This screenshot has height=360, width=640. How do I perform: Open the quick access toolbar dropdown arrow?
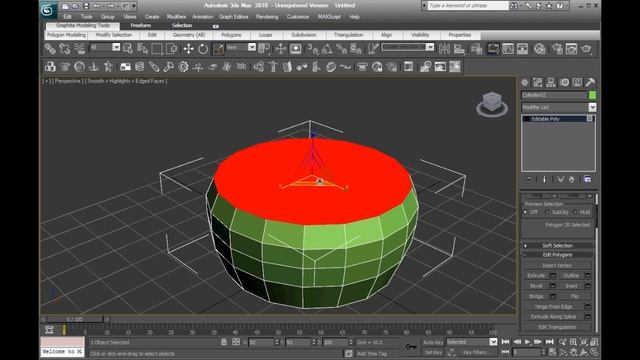point(134,6)
